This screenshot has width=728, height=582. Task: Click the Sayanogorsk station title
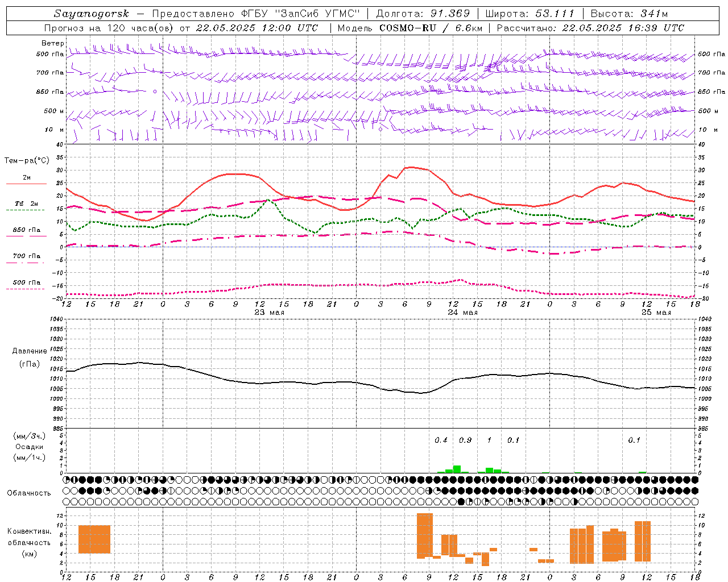pyautogui.click(x=92, y=14)
